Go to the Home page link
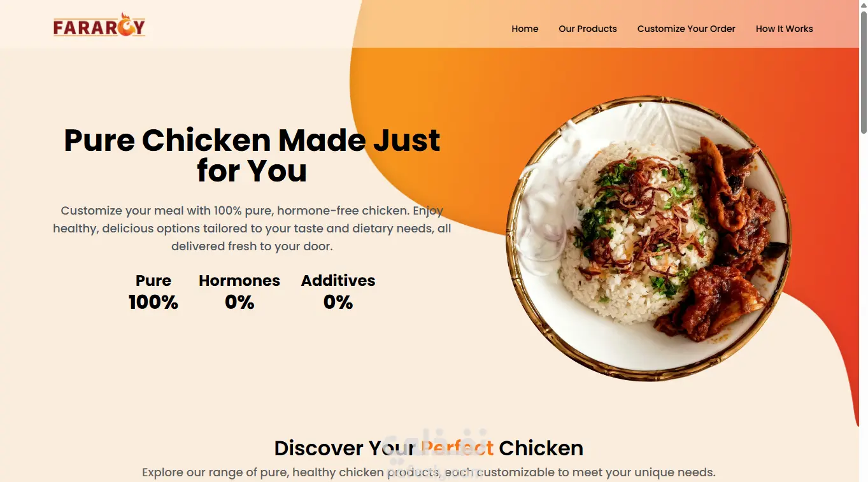Screen dimensions: 868x482 click(525, 29)
